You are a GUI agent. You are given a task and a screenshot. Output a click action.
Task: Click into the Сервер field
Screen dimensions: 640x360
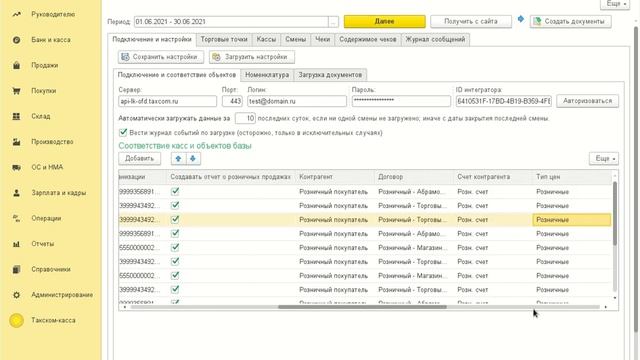167,101
